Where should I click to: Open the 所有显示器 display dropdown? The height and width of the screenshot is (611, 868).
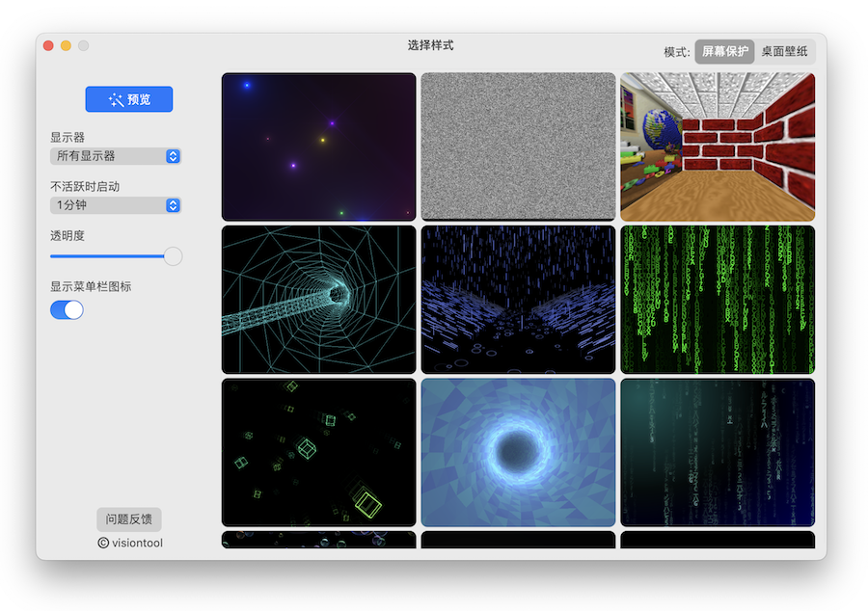click(x=116, y=156)
